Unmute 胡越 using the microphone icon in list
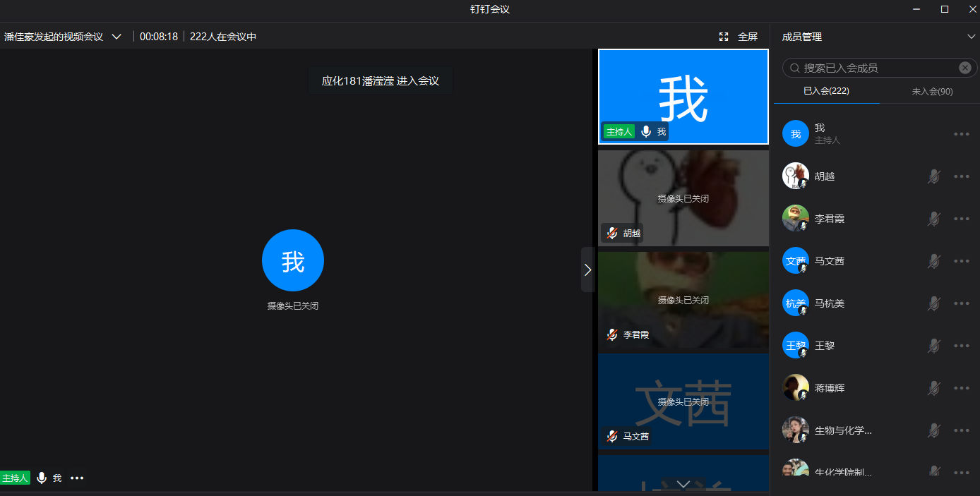Viewport: 980px width, 496px height. tap(934, 176)
